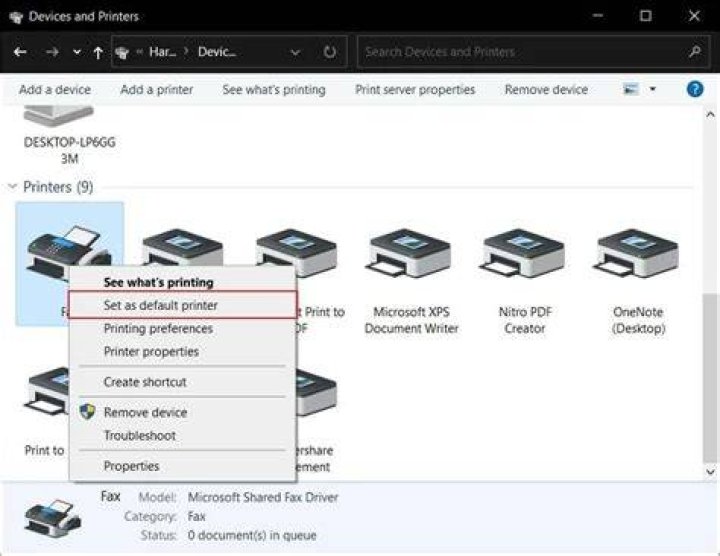The height and width of the screenshot is (556, 720).
Task: Click Microsoft Shared Fax Driver model text
Action: tap(263, 497)
